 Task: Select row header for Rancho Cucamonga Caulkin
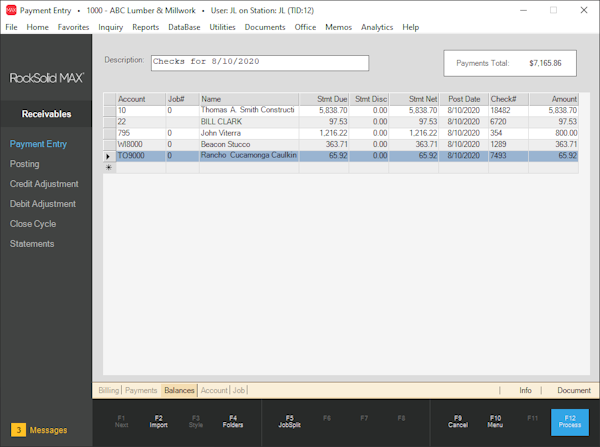coord(109,156)
